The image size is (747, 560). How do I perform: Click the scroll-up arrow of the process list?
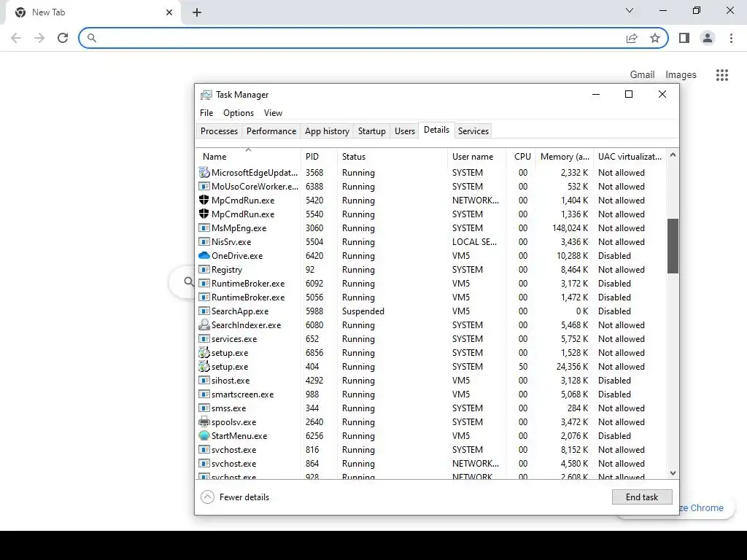coord(673,155)
